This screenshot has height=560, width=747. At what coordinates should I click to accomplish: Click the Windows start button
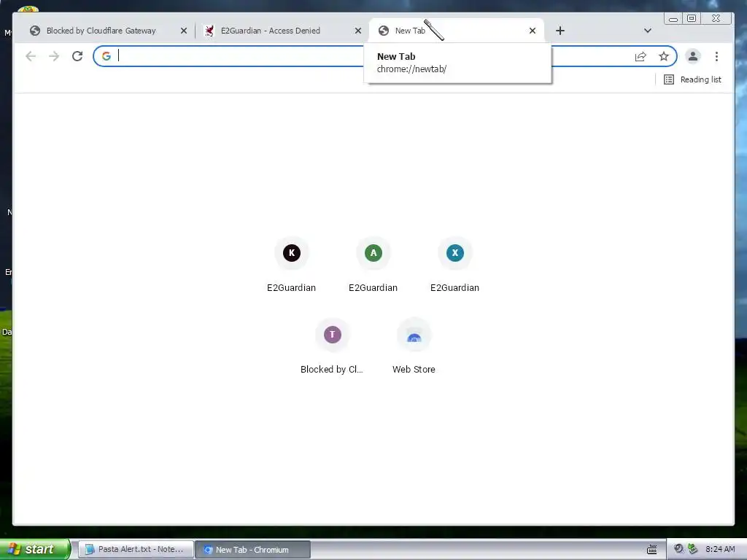(35, 549)
